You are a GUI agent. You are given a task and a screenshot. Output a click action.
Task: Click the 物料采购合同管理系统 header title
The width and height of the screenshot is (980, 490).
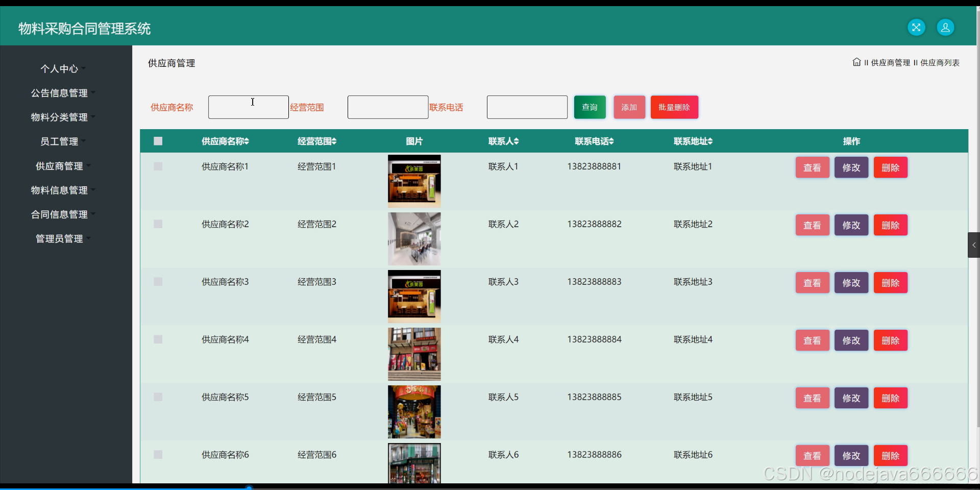click(x=85, y=29)
